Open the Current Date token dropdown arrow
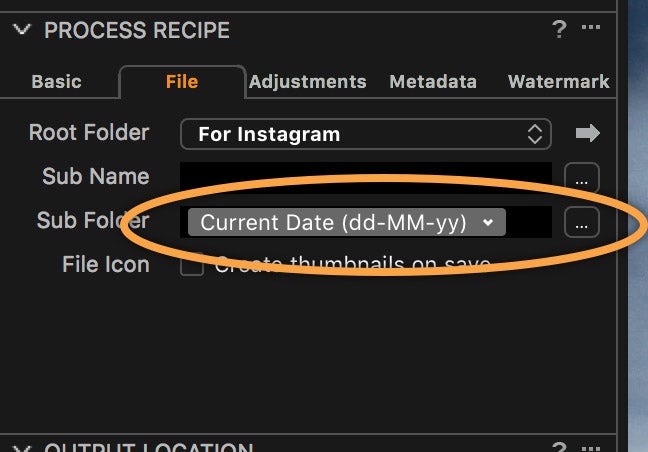The height and width of the screenshot is (452, 648). click(488, 222)
